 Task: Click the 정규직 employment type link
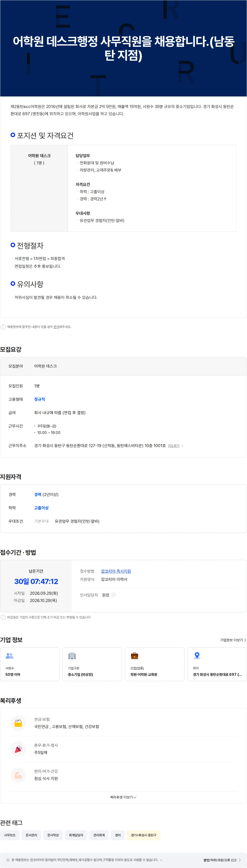point(39,399)
